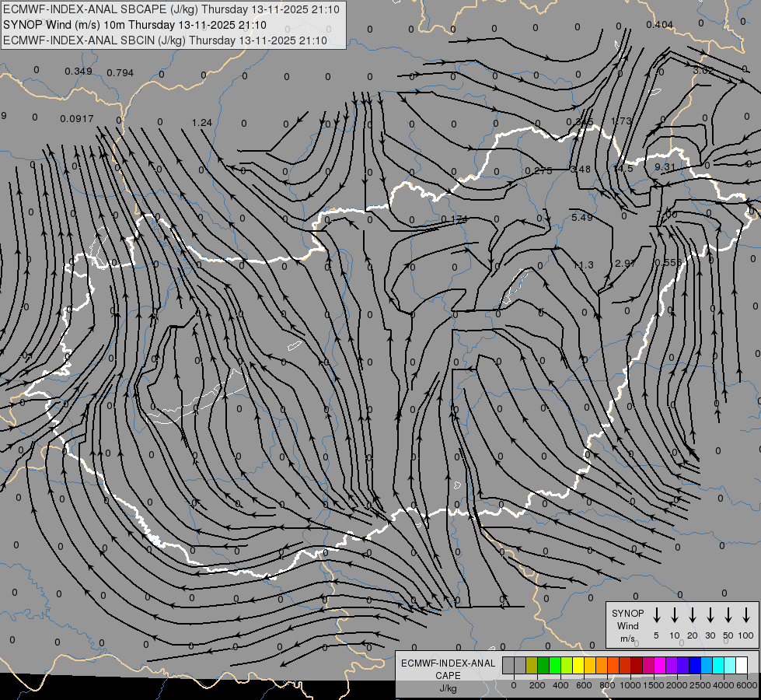761x700 pixels.
Task: Click the 1.24 value on the map
Action: (x=202, y=123)
